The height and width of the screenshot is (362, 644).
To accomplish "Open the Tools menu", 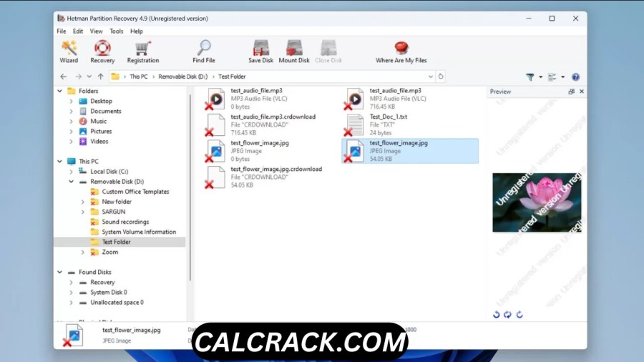I will (116, 31).
